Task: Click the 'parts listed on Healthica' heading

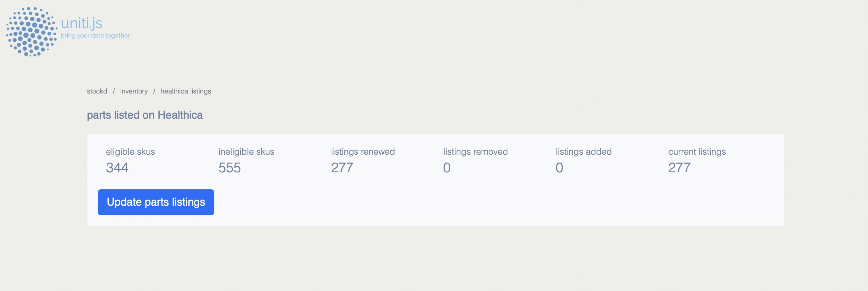Action: tap(145, 115)
